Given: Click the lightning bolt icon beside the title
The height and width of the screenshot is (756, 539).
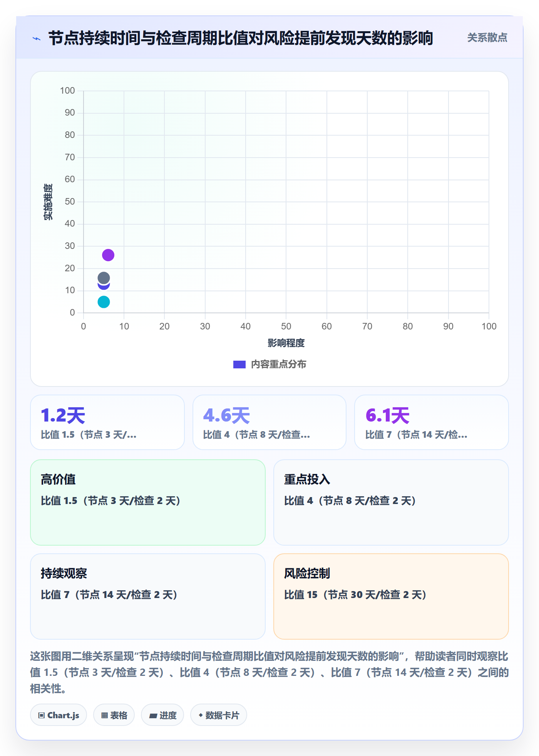Looking at the screenshot, I should [x=37, y=39].
